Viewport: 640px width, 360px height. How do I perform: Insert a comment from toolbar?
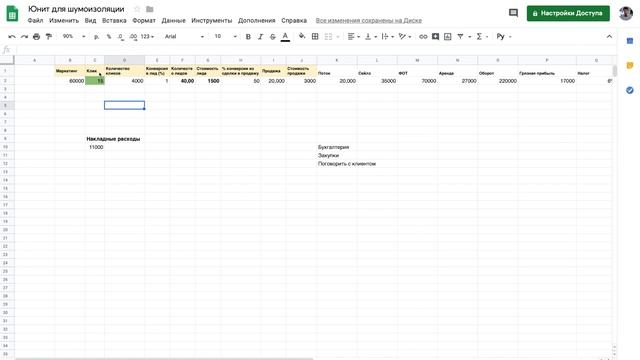coord(436,37)
